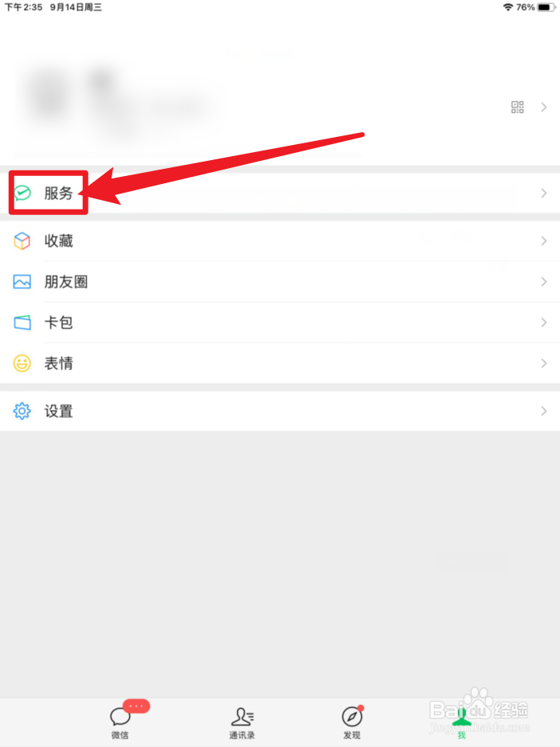The width and height of the screenshot is (560, 747).
Task: Tap the yellow 表情 smiley icon
Action: 22,363
